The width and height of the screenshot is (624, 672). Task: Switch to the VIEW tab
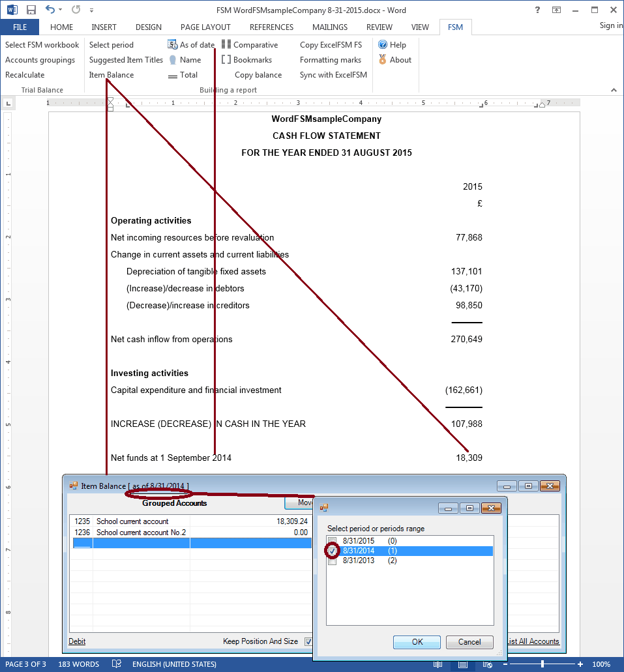click(x=420, y=27)
